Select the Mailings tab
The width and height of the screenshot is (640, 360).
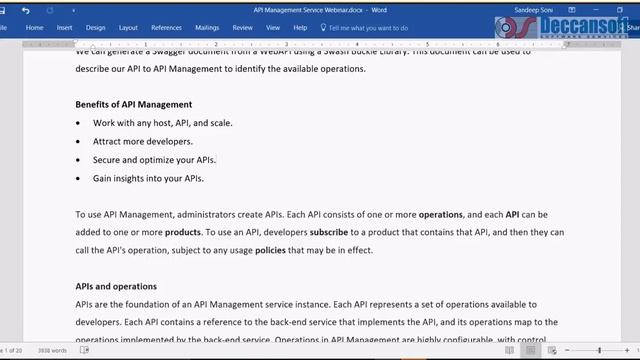point(207,28)
